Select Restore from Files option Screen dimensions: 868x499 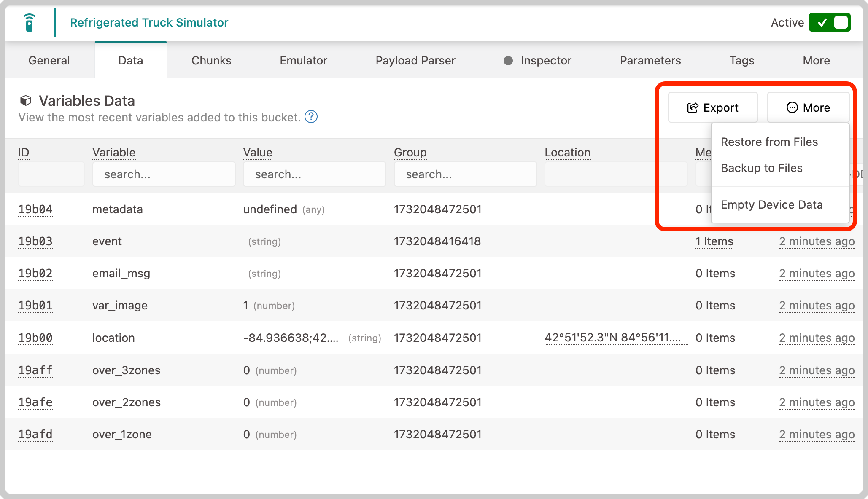(x=769, y=142)
